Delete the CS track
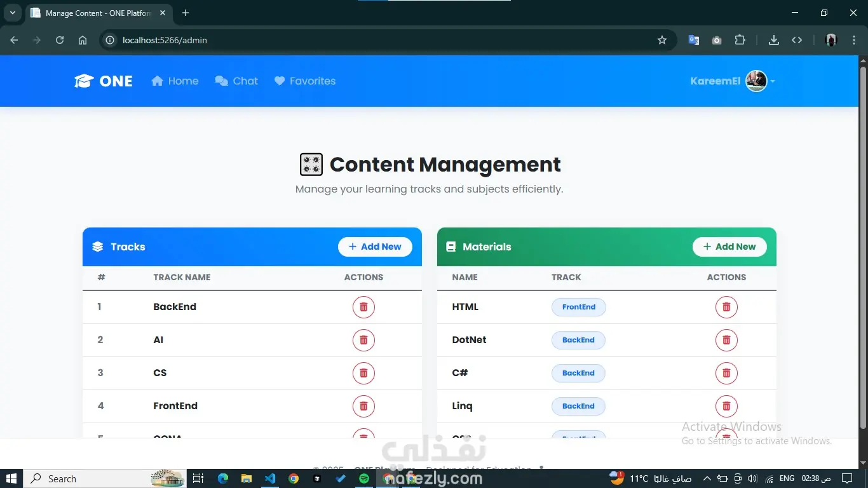The height and width of the screenshot is (488, 868). pyautogui.click(x=363, y=373)
